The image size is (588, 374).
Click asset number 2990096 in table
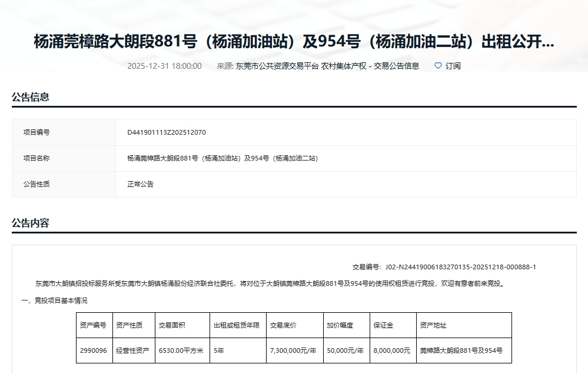(x=93, y=350)
